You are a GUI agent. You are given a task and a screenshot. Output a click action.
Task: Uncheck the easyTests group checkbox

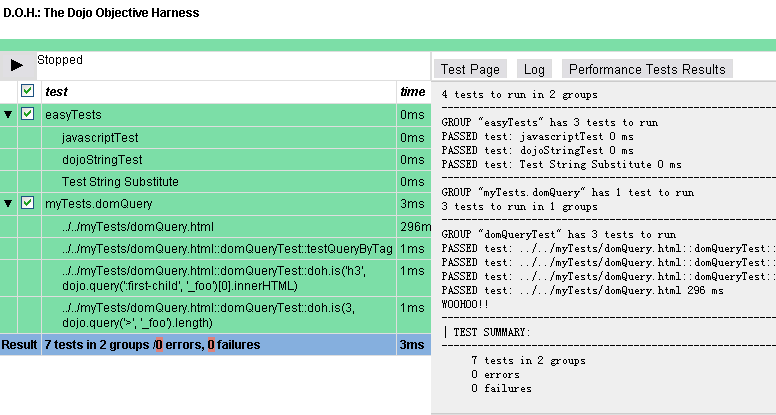[x=27, y=114]
